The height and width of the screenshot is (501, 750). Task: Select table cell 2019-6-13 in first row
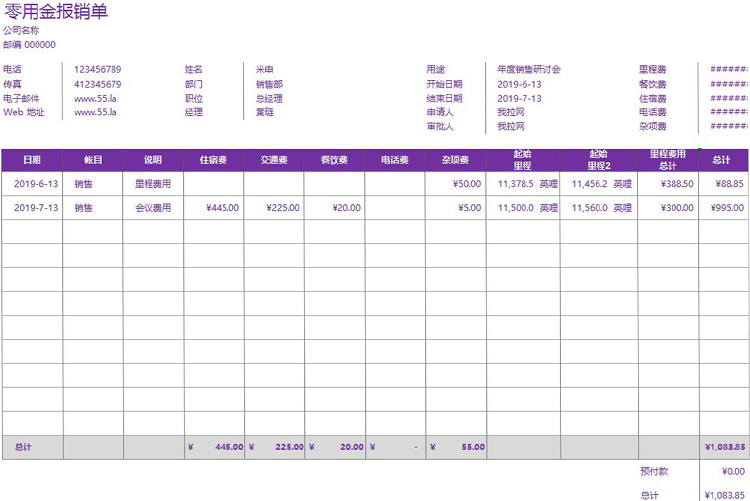pyautogui.click(x=32, y=184)
